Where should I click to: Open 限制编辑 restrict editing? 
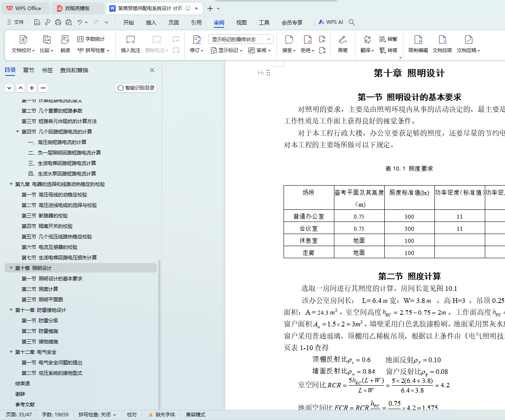point(418,44)
